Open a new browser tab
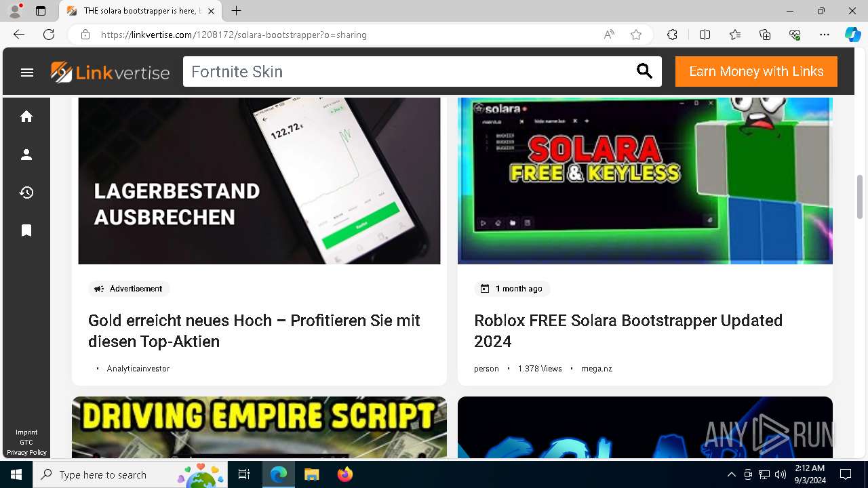The width and height of the screenshot is (868, 488). (236, 11)
